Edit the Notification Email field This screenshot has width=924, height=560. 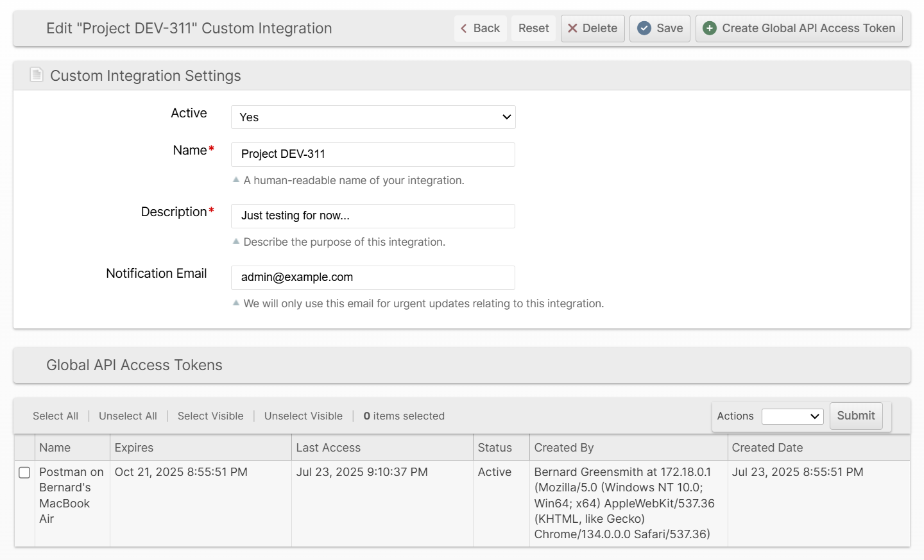coord(373,278)
